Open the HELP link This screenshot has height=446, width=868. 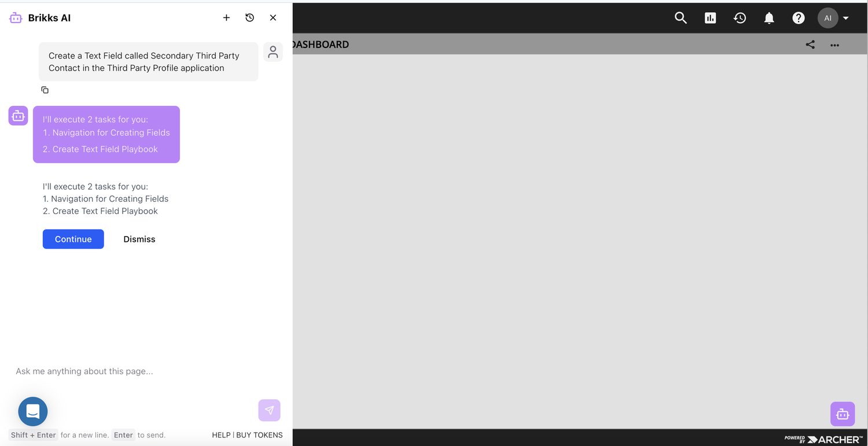221,435
